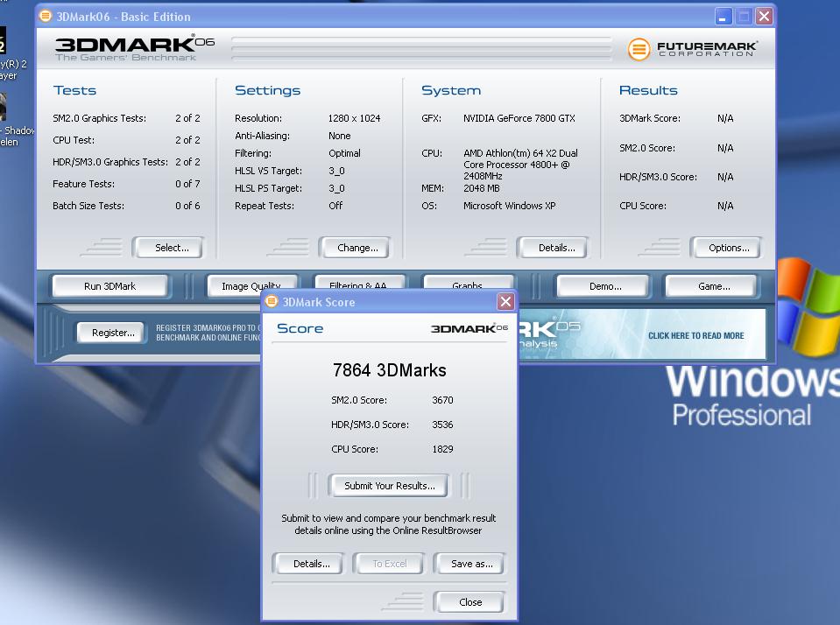
Task: Click the 'Results' section heading
Action: tap(648, 90)
